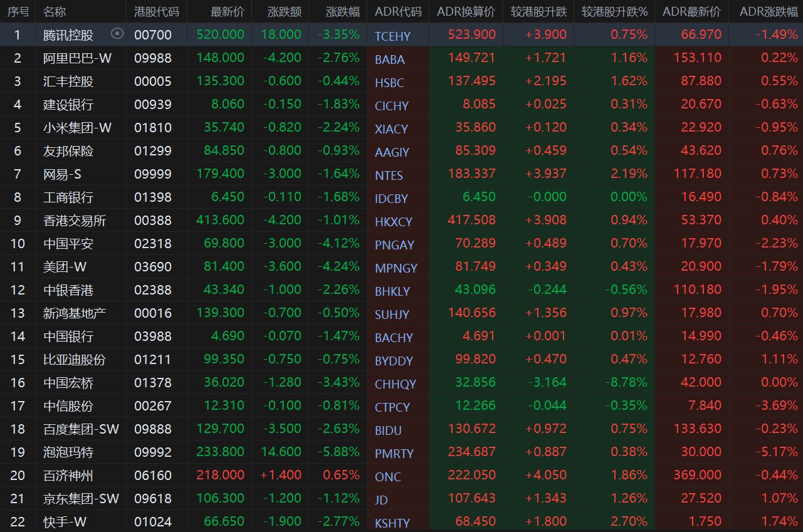Viewport: 803px width, 532px height.
Task: Choose 中信股份 from the list
Action: point(68,406)
